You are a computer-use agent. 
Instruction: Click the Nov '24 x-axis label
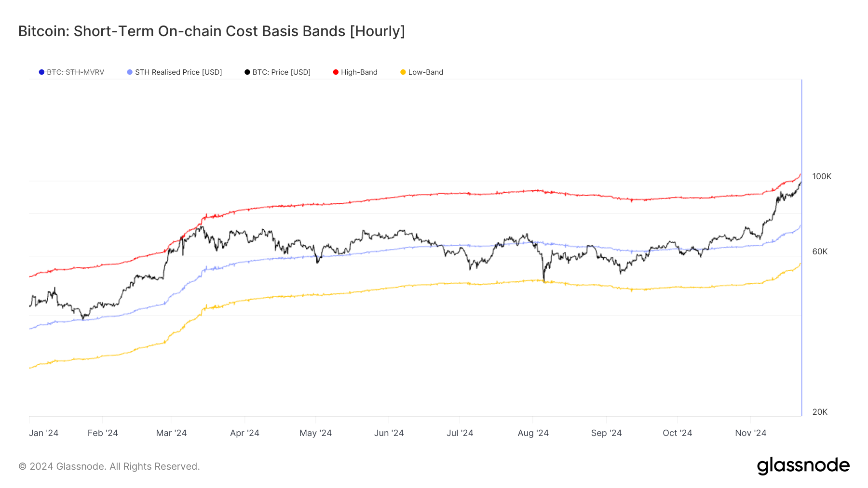point(750,433)
